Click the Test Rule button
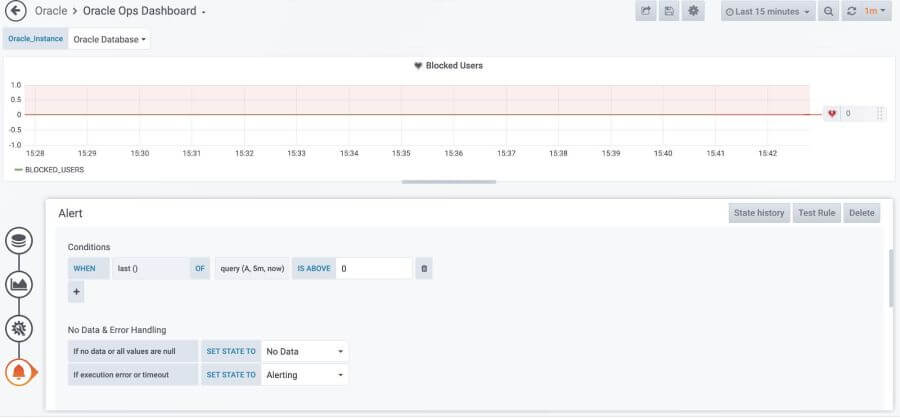The height and width of the screenshot is (418, 900). 817,212
